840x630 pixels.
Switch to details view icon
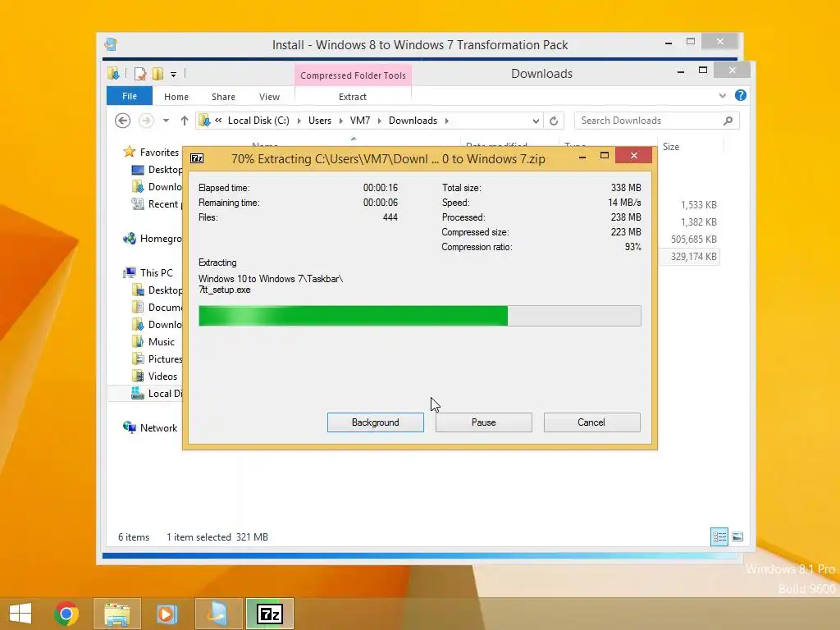point(719,536)
